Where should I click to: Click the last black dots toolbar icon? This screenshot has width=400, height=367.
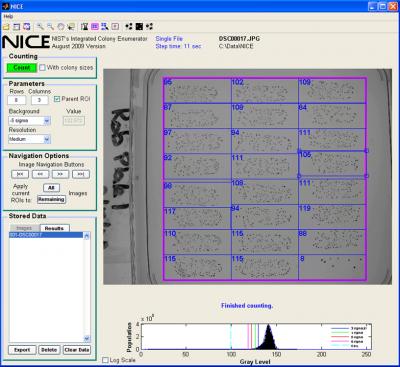click(149, 26)
